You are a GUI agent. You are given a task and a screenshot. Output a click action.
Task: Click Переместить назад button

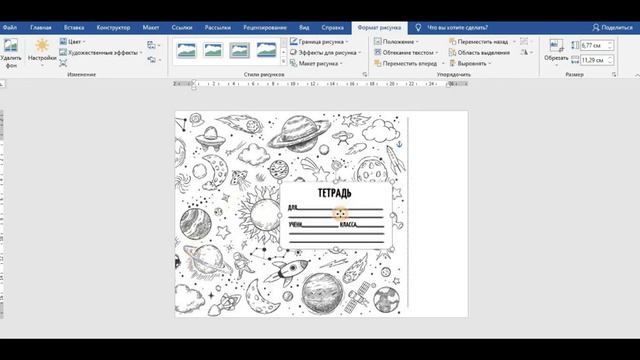click(x=479, y=42)
